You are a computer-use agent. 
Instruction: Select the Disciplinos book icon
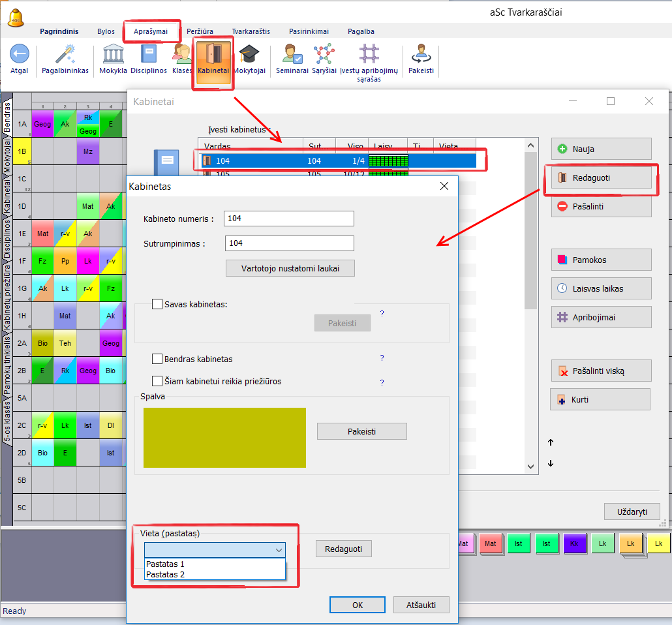149,54
